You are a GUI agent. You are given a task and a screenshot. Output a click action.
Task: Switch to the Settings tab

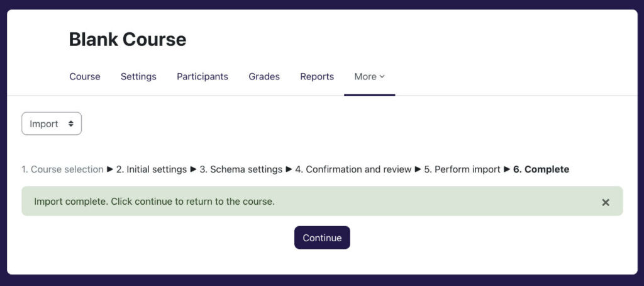(138, 77)
